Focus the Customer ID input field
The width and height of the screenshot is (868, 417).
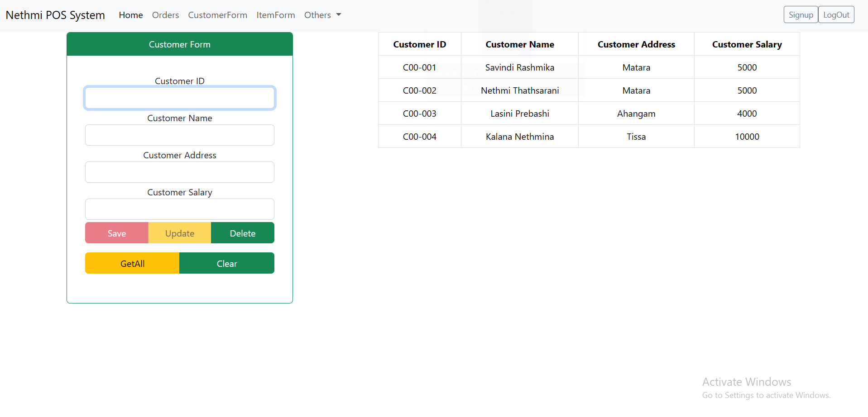[x=180, y=98]
